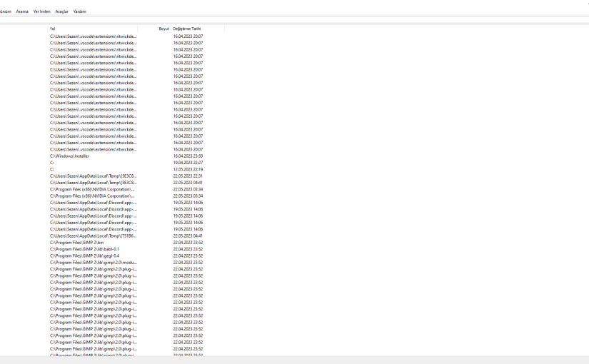Select the GIMP 2\lib\babl-0.1 path
The width and height of the screenshot is (589, 364).
(84, 249)
